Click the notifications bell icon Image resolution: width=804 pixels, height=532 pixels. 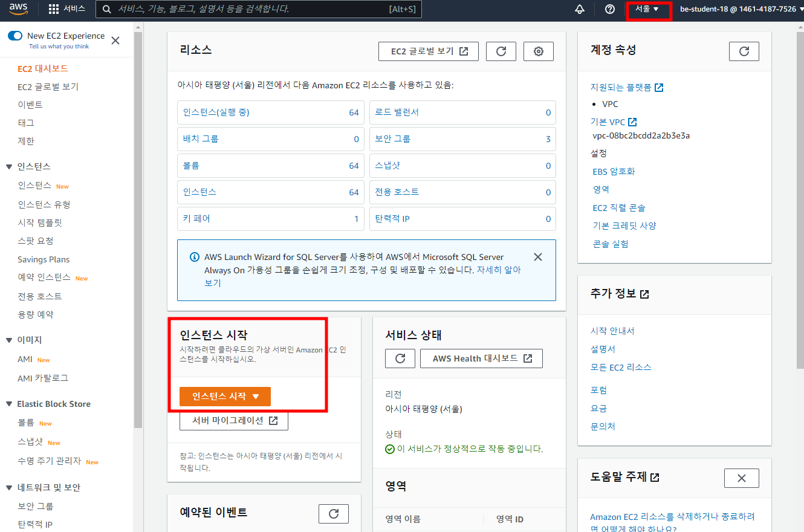click(580, 9)
